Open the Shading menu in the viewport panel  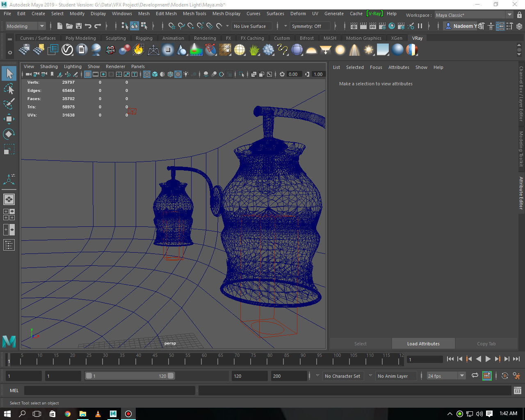pos(49,66)
